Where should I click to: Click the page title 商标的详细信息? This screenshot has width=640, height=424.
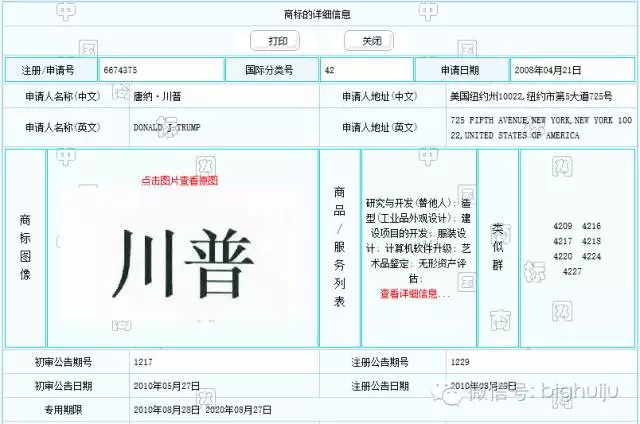tap(318, 14)
